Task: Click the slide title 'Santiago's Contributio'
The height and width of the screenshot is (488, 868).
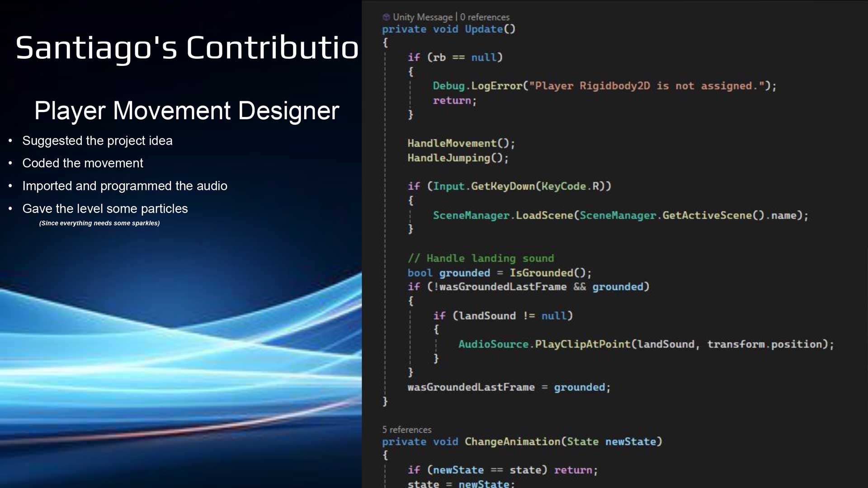Action: [x=187, y=48]
